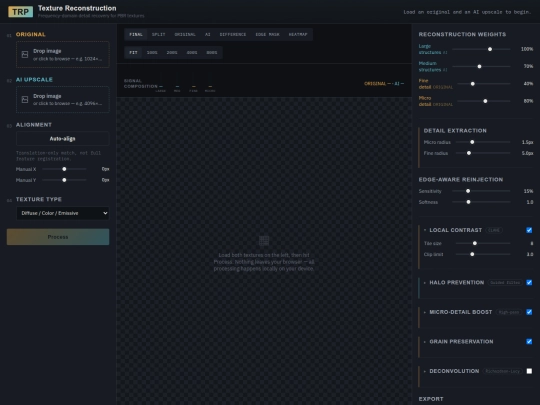Click the Process button
The height and width of the screenshot is (405, 540).
(x=58, y=237)
